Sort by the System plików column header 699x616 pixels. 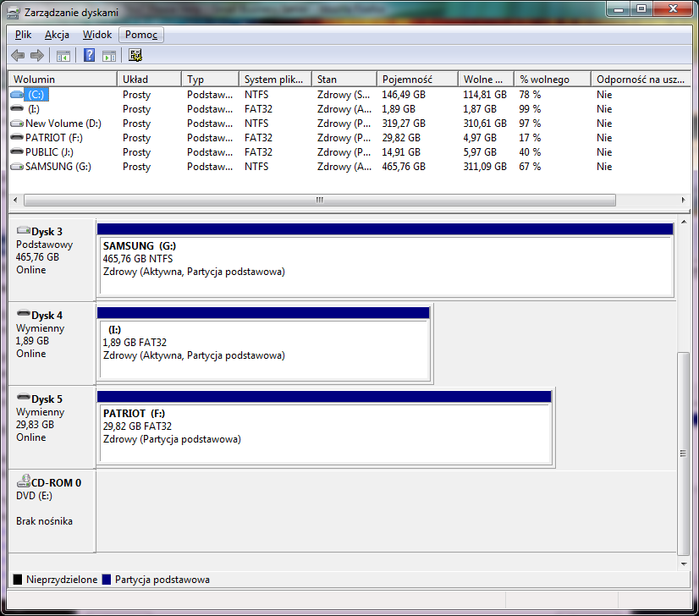275,80
